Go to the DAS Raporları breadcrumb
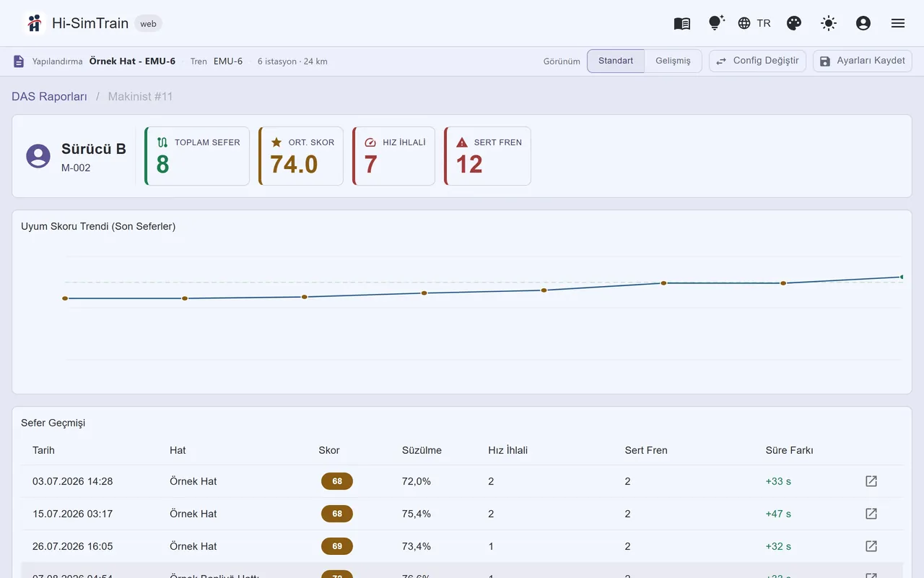The height and width of the screenshot is (578, 924). click(49, 96)
